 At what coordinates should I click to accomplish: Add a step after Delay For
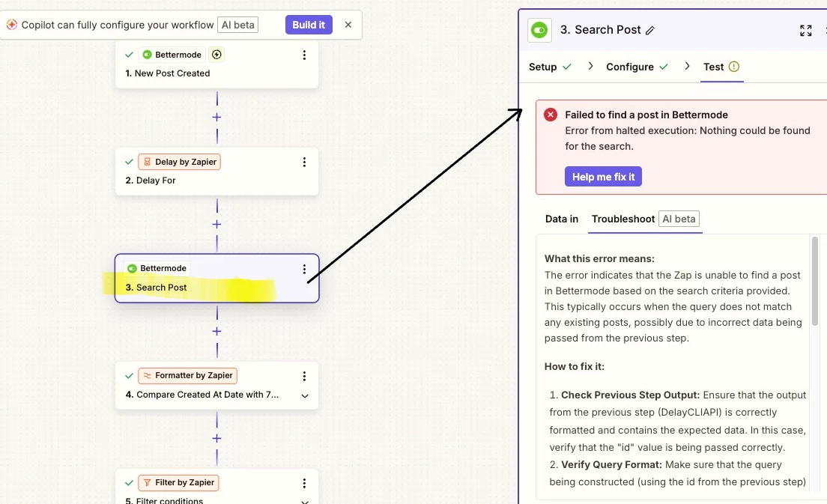point(216,224)
